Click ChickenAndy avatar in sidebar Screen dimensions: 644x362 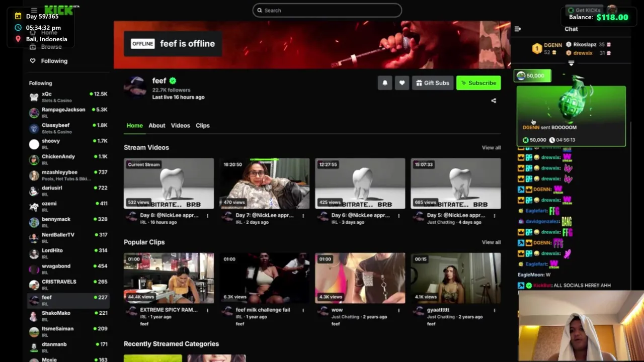pos(34,160)
